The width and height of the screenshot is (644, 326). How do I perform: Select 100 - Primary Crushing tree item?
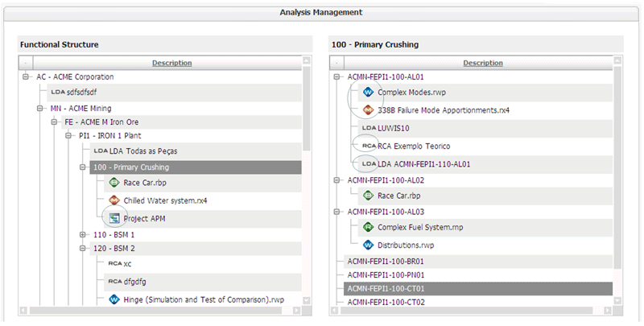[129, 167]
